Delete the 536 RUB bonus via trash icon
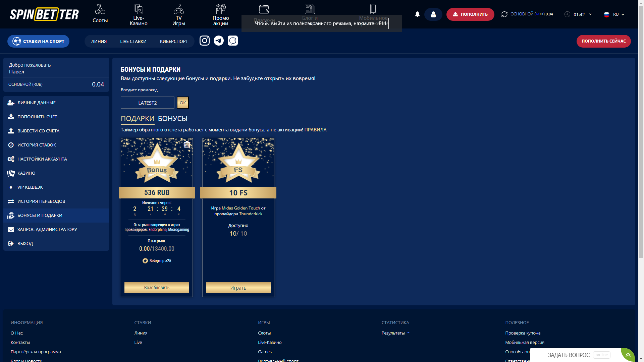 [187, 144]
